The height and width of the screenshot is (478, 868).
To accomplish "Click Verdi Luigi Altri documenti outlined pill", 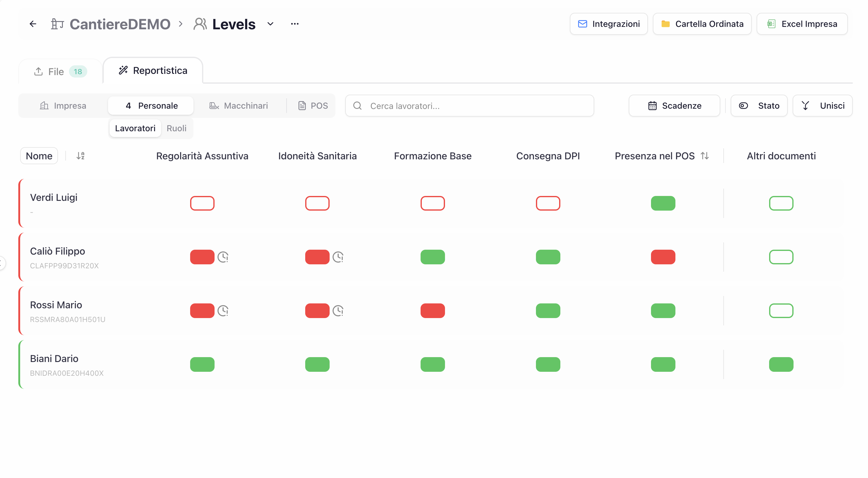I will [x=781, y=203].
